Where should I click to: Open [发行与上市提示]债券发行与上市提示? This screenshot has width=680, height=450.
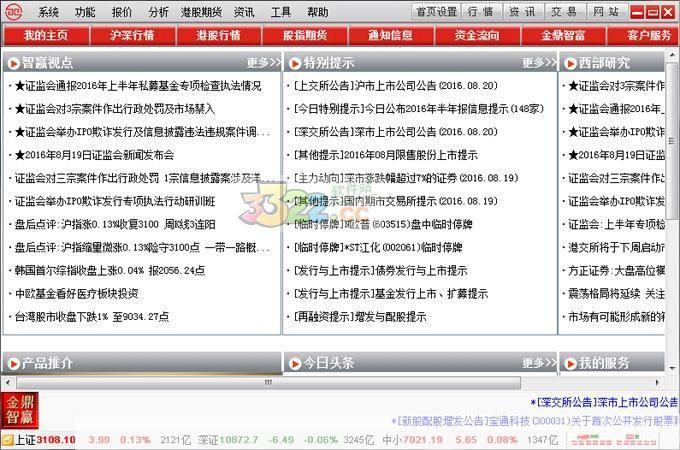[x=380, y=271]
